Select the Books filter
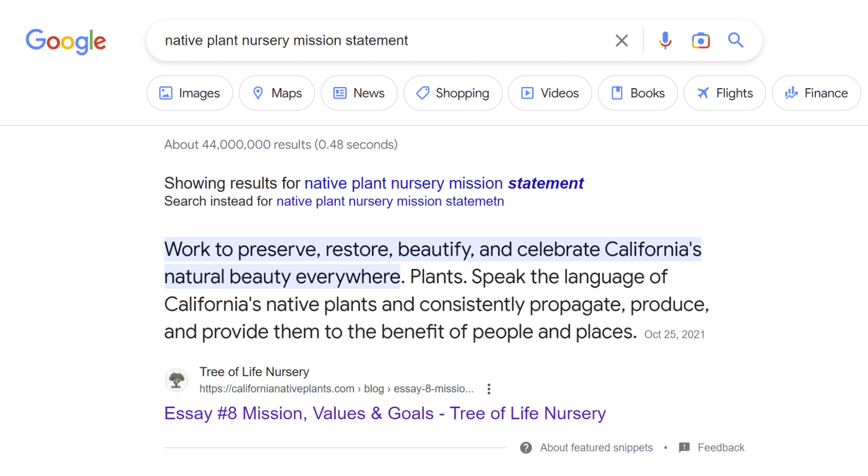The image size is (868, 476). 637,93
